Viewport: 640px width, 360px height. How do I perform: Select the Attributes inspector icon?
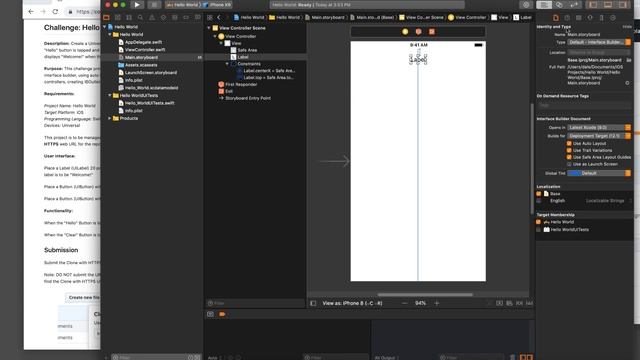point(590,18)
